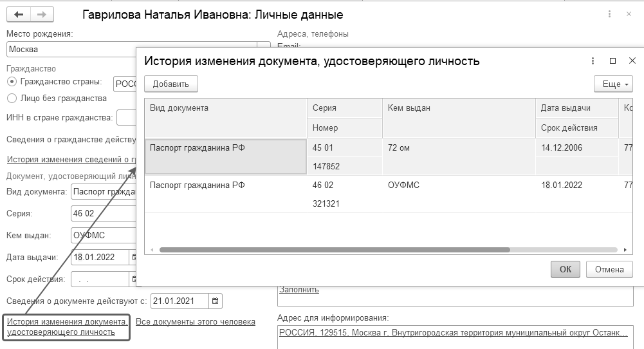Click the back navigation arrow
Screen dimensions: 644x349
(x=19, y=14)
